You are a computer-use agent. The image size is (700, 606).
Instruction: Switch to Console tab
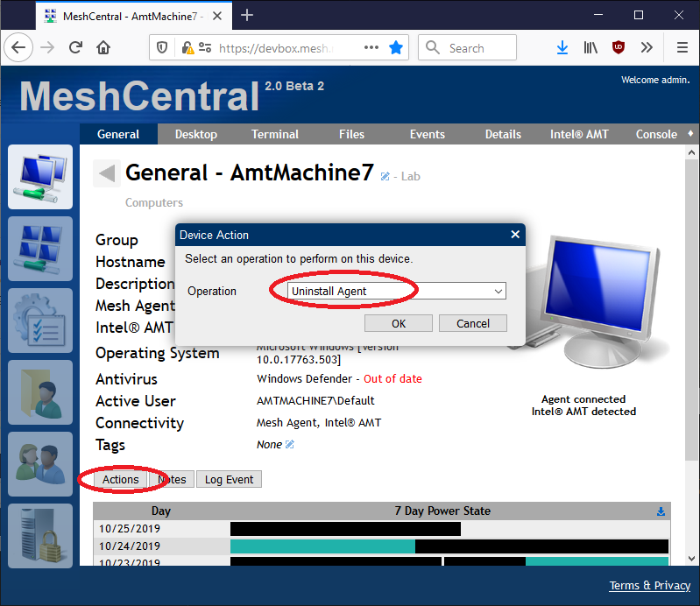656,134
